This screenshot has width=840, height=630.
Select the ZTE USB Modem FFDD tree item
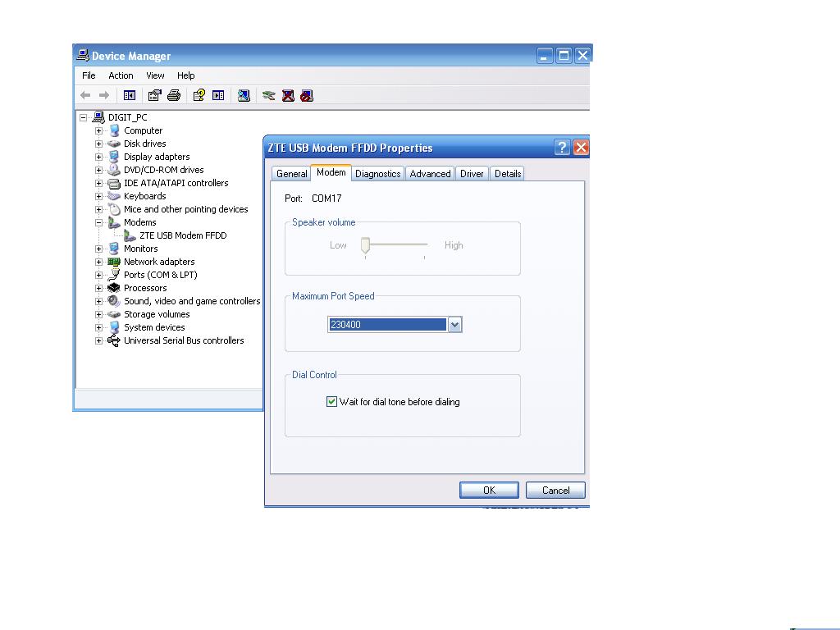pos(183,235)
